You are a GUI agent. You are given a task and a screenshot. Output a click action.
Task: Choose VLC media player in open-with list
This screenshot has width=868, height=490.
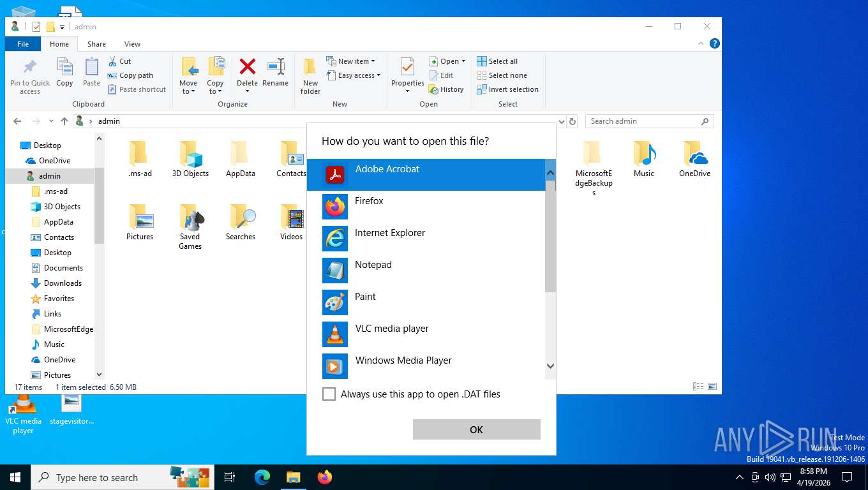(x=426, y=334)
